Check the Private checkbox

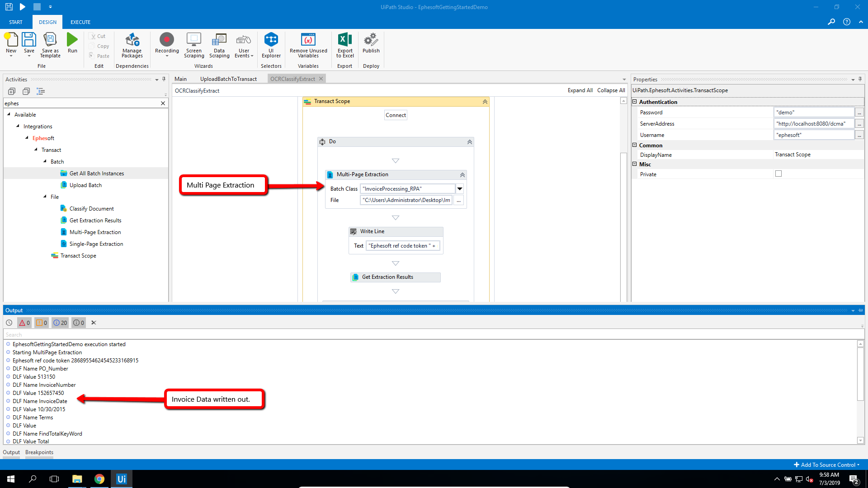pyautogui.click(x=778, y=174)
